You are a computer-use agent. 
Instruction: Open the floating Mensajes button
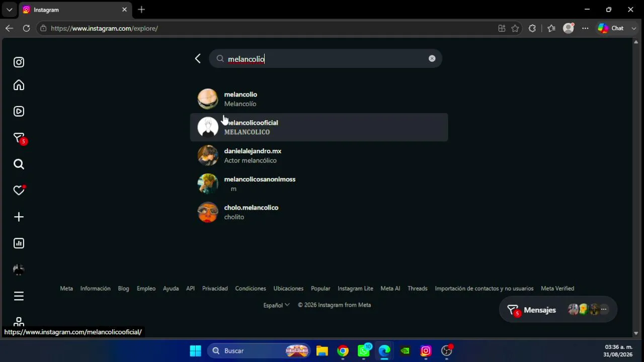tap(558, 310)
